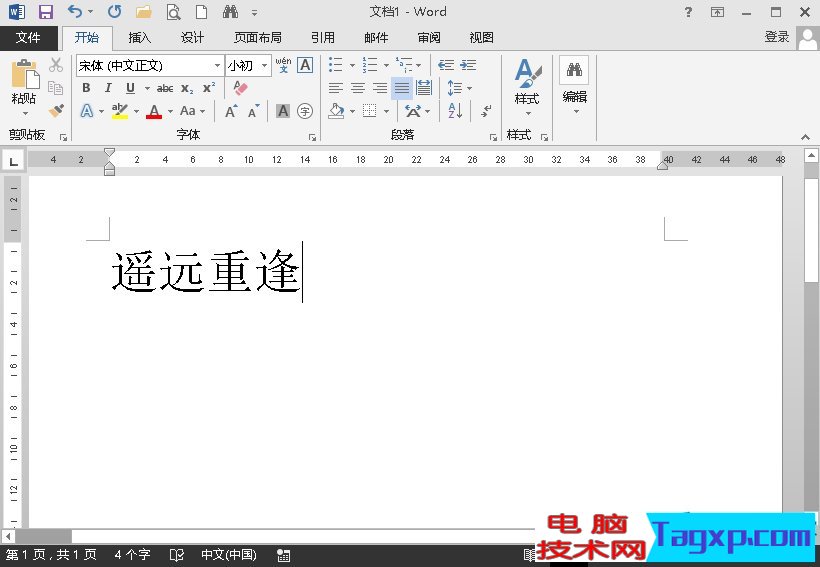Apply a character border
Viewport: 820px width, 567px height.
pos(305,65)
